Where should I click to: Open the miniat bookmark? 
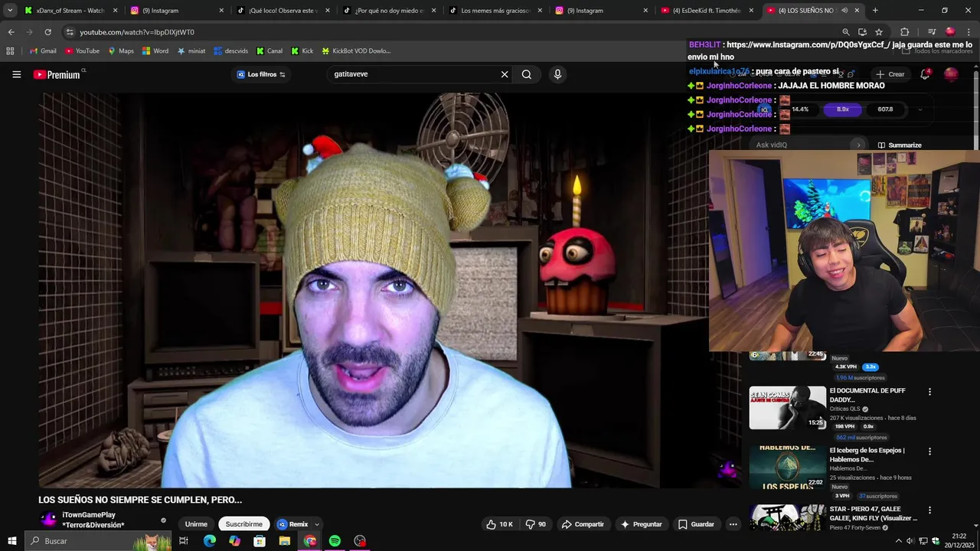[191, 51]
